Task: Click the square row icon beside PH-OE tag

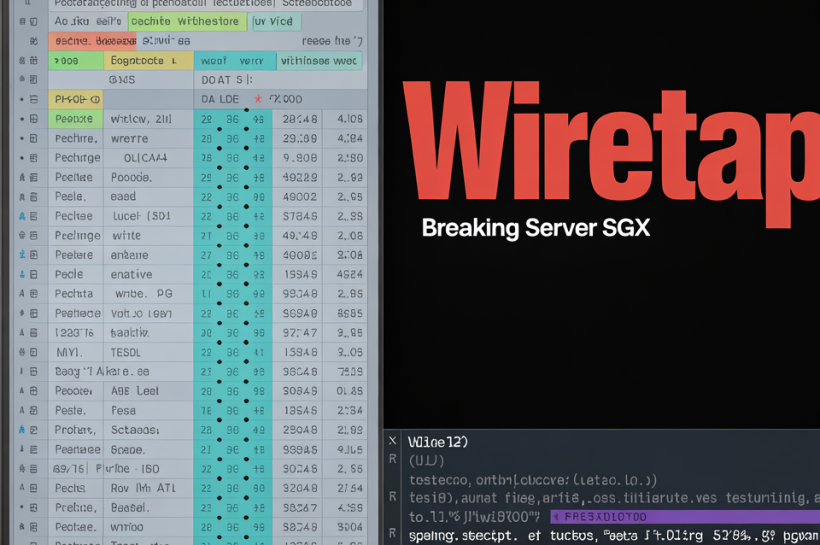Action: point(33,99)
